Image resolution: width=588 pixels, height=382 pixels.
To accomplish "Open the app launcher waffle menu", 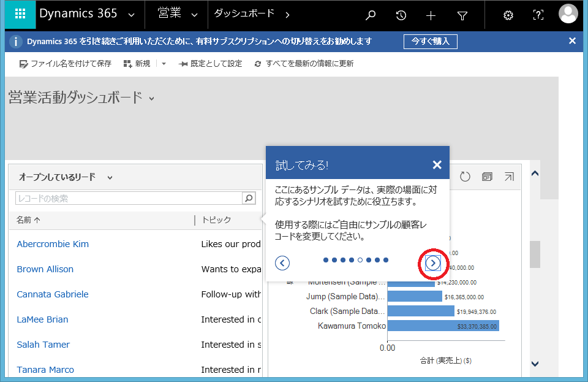I will (x=20, y=15).
